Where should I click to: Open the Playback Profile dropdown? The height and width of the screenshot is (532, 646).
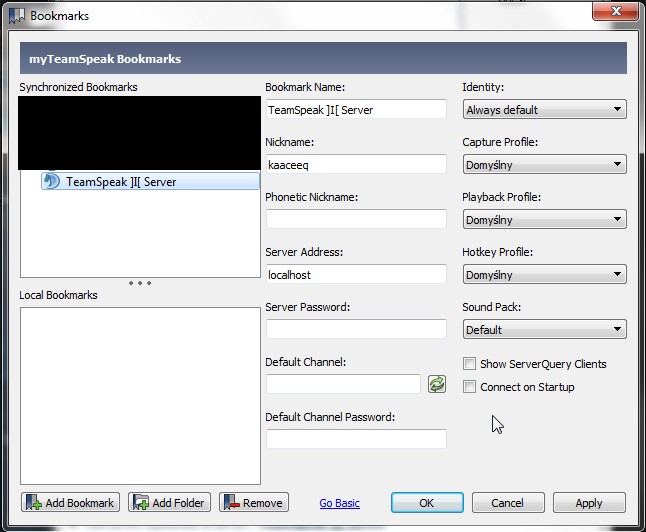coord(545,220)
